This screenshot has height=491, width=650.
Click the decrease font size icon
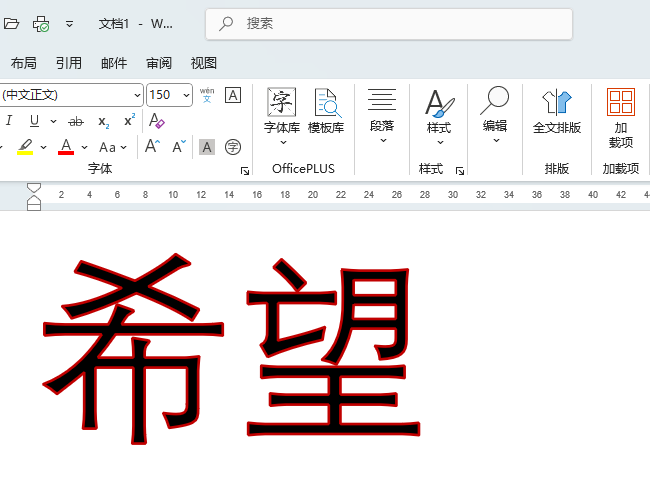click(179, 146)
